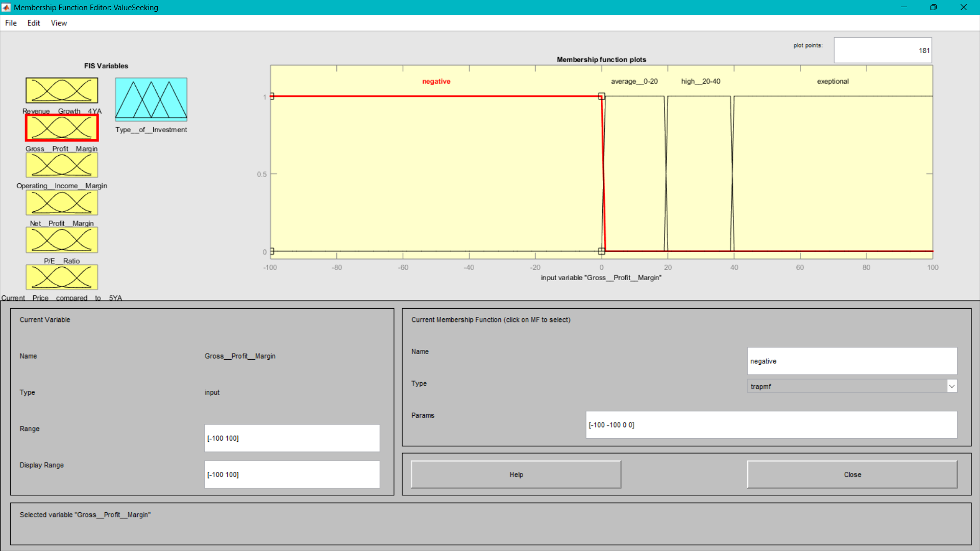The width and height of the screenshot is (980, 551).
Task: Select Current Price compared to 5YA icon
Action: click(62, 277)
